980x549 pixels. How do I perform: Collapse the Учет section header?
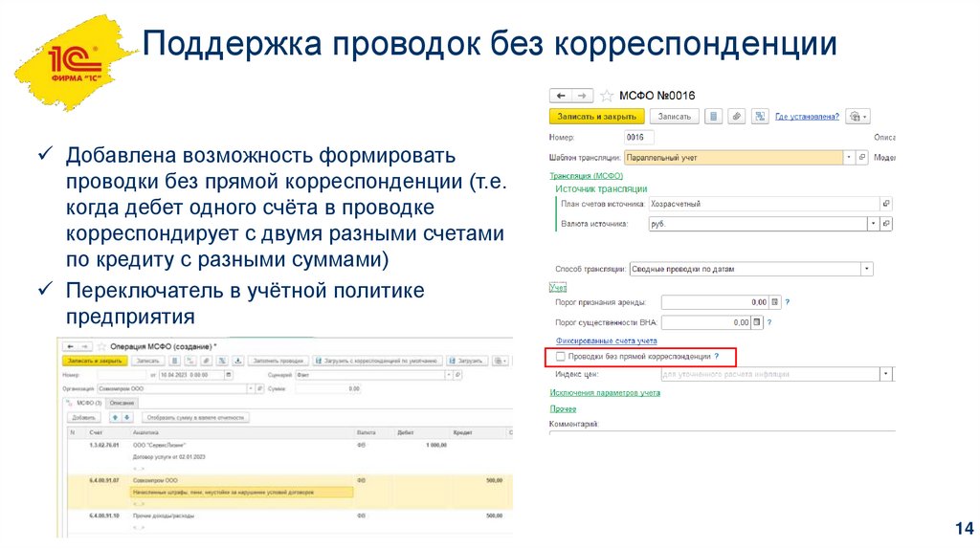pos(558,287)
